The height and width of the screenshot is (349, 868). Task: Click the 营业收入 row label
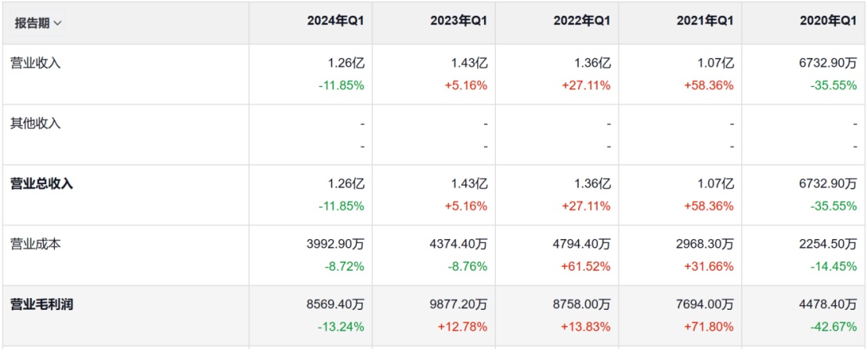[x=35, y=64]
